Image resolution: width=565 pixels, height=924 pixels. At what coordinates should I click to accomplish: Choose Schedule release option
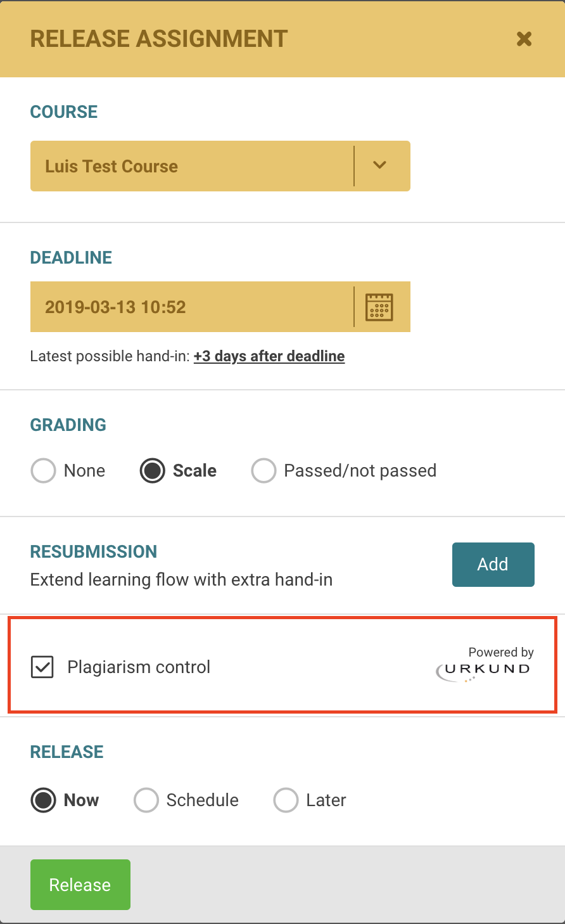click(x=146, y=800)
